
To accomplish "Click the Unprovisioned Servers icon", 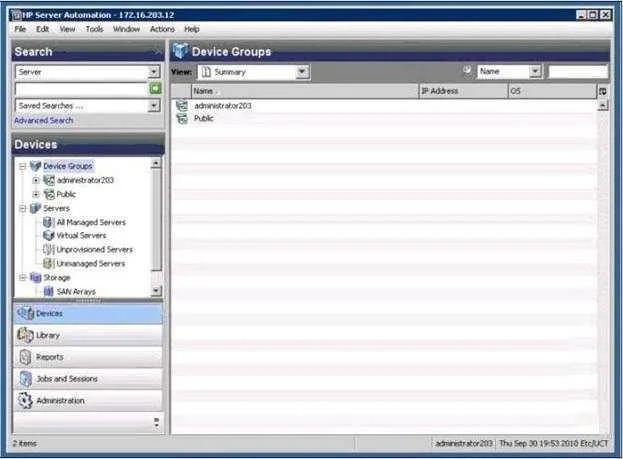I will click(x=48, y=250).
